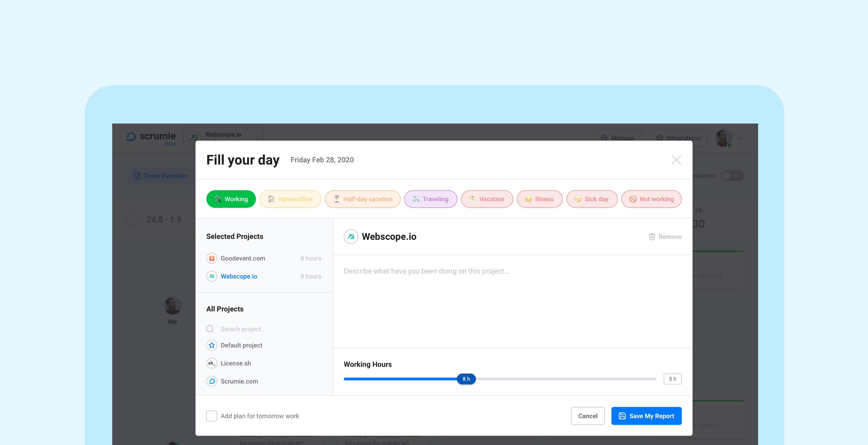This screenshot has width=868, height=445.
Task: Click the previous week arrow circle
Action: [133, 219]
